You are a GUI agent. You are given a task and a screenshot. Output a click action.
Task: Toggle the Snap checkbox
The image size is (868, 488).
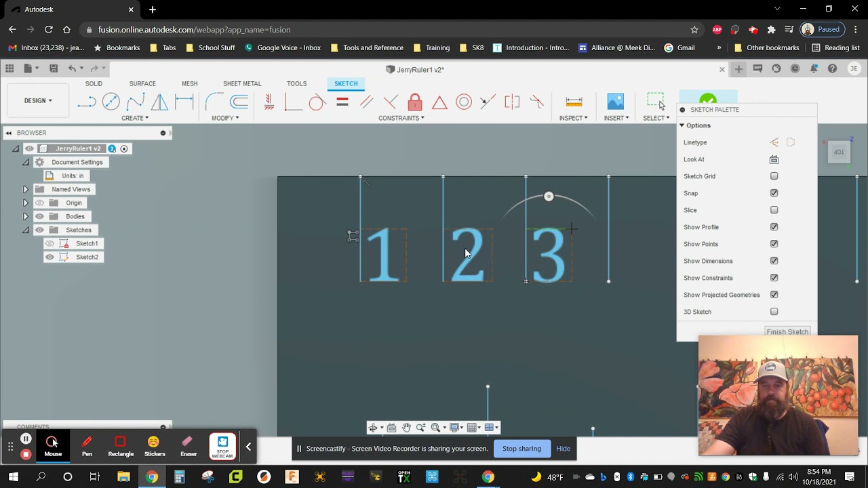pyautogui.click(x=774, y=193)
